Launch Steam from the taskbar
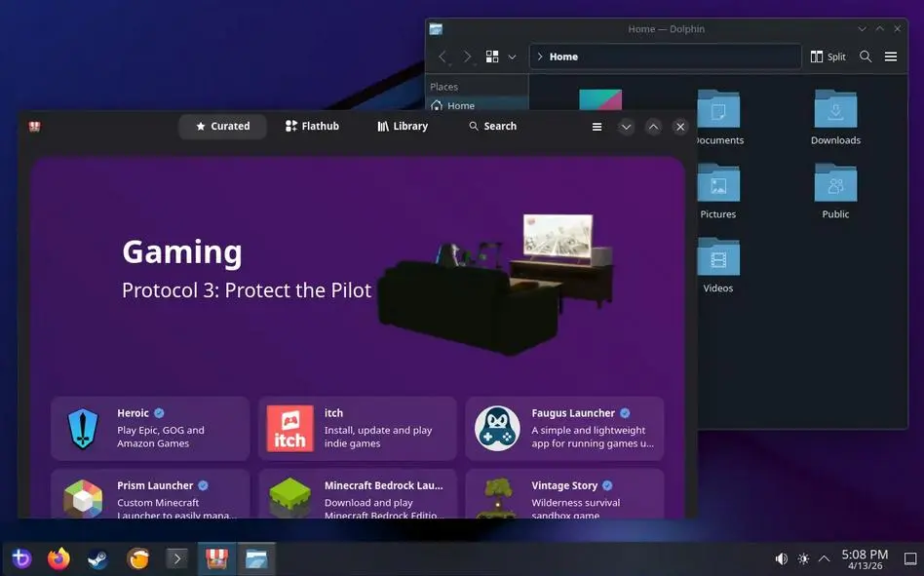 tap(97, 558)
